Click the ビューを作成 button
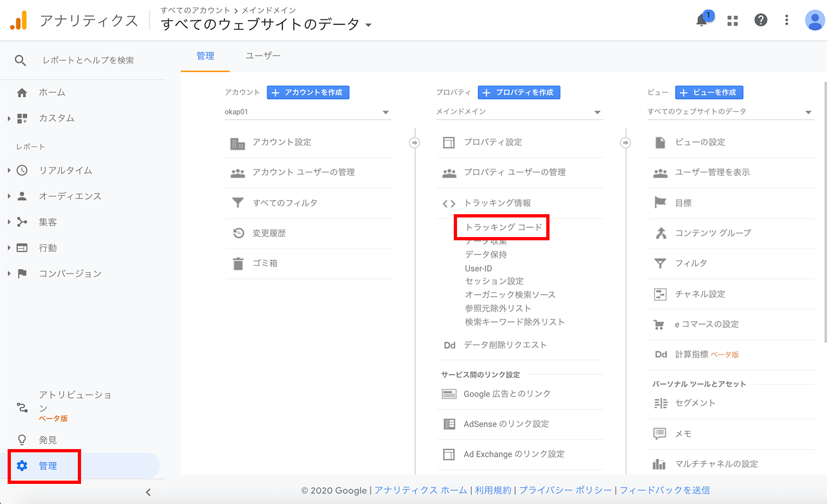This screenshot has width=827, height=504. pyautogui.click(x=709, y=92)
